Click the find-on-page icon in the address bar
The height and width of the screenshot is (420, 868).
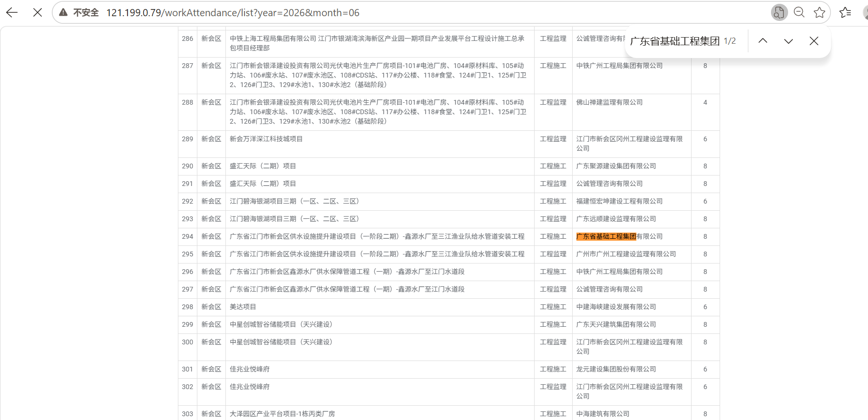779,13
